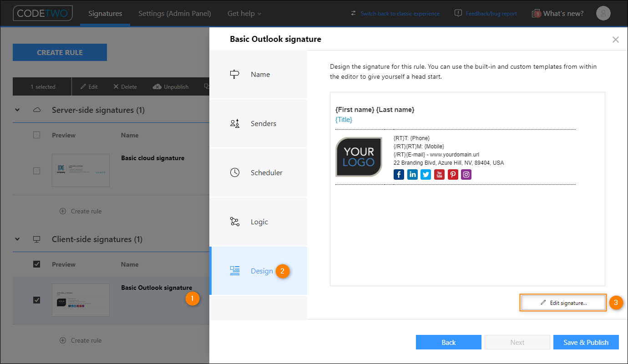Click the CREATE RULE button
This screenshot has height=364, width=628.
click(60, 52)
